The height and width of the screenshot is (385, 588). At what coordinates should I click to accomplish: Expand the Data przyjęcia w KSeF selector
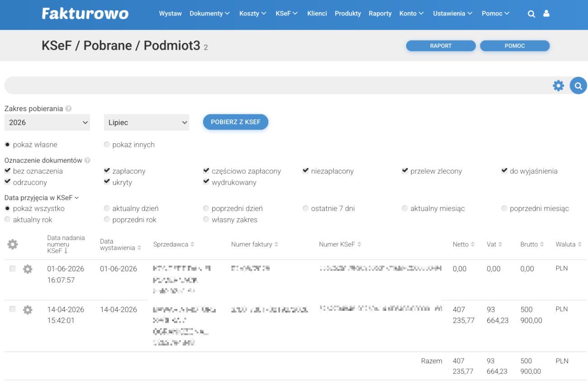point(42,197)
